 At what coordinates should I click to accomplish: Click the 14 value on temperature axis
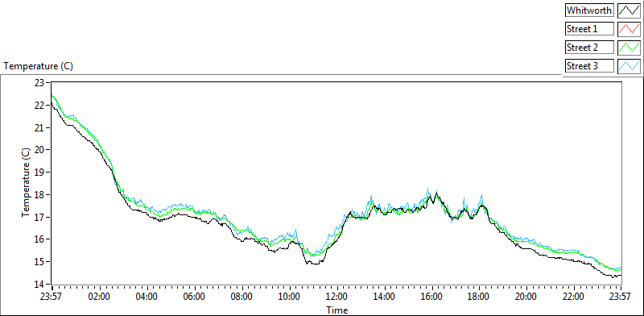[39, 284]
